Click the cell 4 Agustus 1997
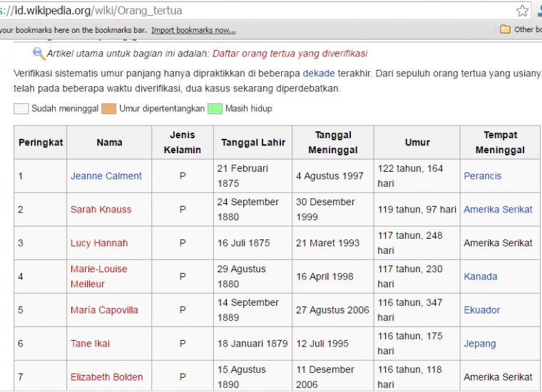This screenshot has width=542, height=392. 333,176
